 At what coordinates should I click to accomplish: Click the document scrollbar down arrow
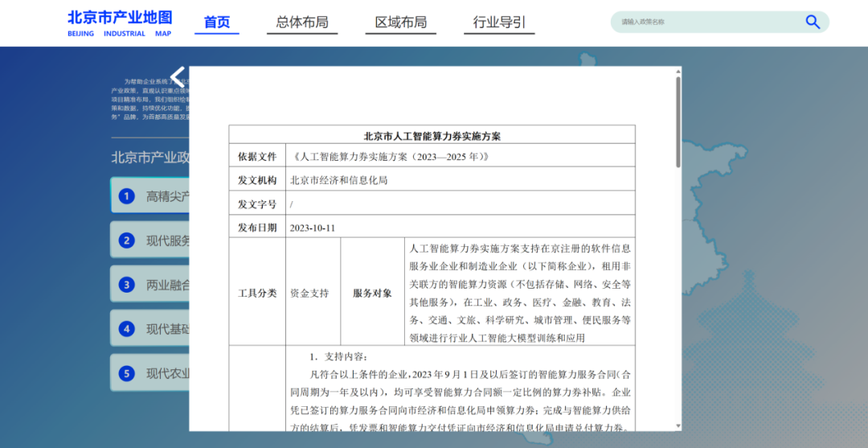pyautogui.click(x=678, y=425)
